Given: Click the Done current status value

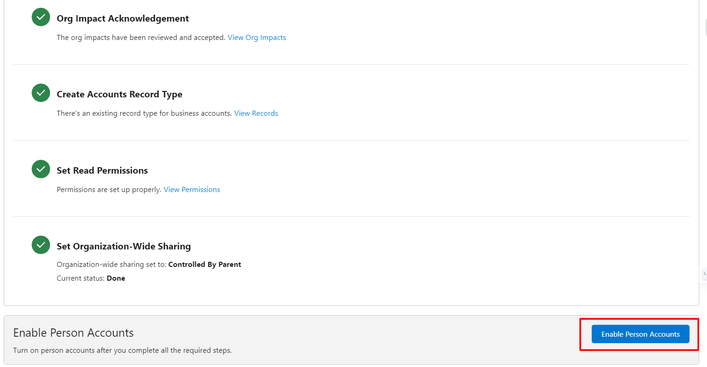Looking at the screenshot, I should (x=116, y=278).
